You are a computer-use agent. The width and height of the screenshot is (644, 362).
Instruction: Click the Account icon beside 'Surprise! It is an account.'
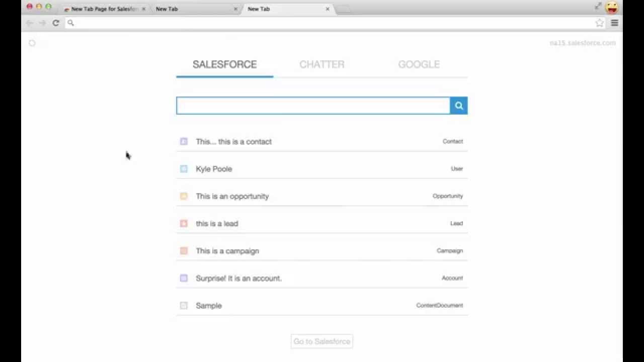(x=184, y=278)
